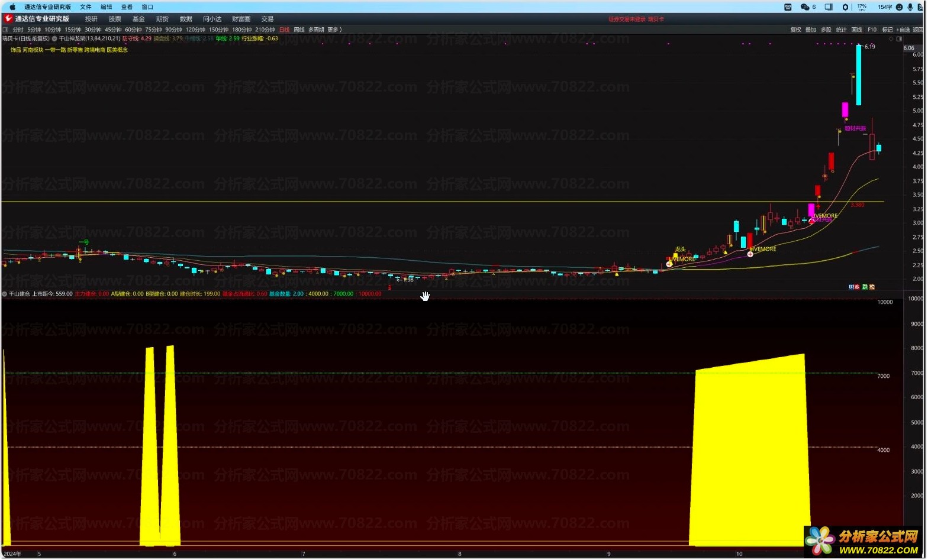
Task: Click the sidebar toggle icon left of 分时
Action: coord(6,30)
